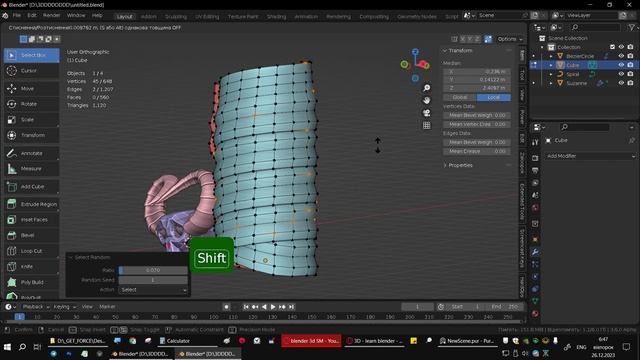Hide Suzanne with its eye icon

(x=621, y=83)
